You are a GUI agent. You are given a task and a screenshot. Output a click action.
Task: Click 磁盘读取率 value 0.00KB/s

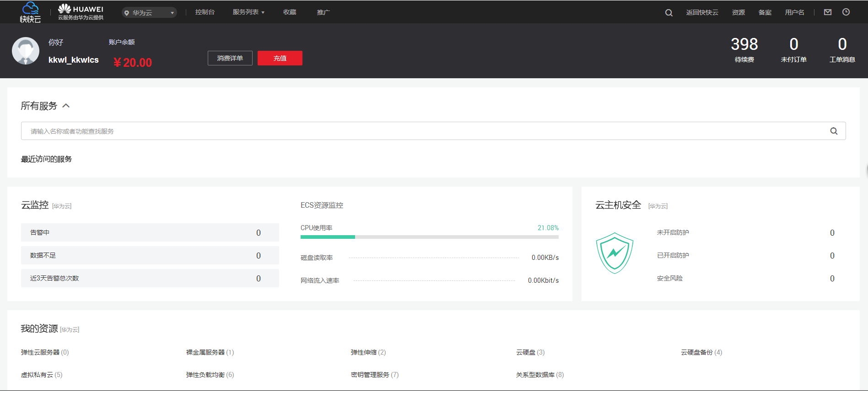coord(545,258)
